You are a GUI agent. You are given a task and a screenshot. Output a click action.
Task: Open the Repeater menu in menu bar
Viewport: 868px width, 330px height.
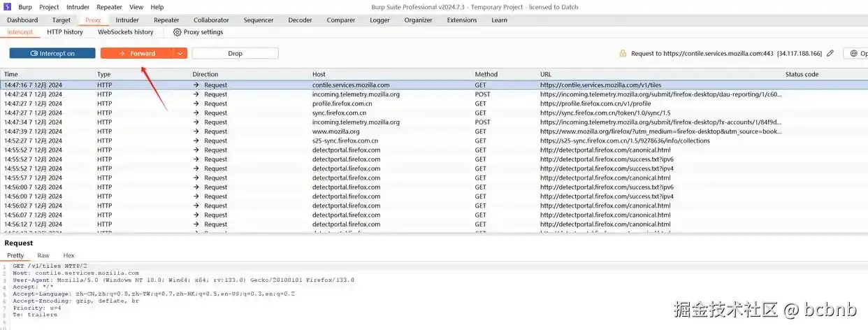pos(109,7)
